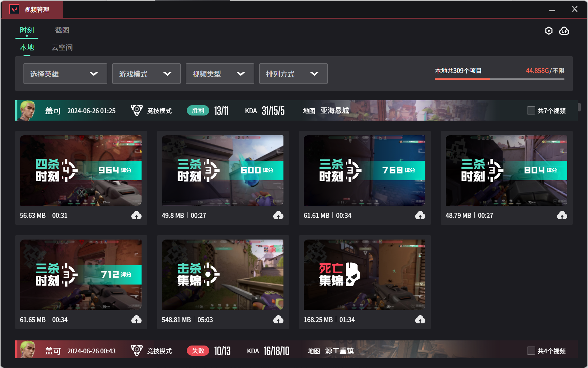Select the 本地 sub-tab

27,47
